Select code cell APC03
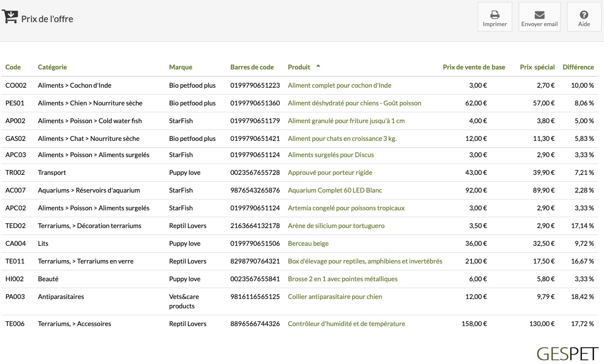The height and width of the screenshot is (364, 604). [16, 155]
